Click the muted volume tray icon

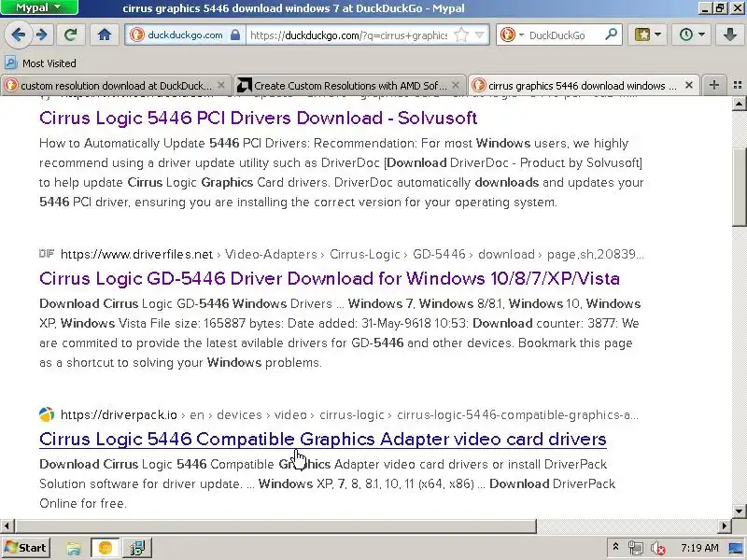658,548
